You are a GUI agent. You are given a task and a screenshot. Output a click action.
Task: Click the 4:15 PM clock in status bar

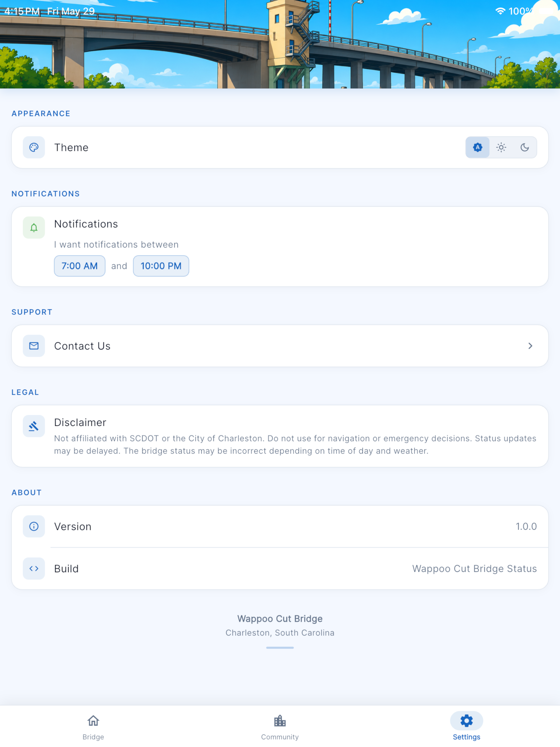tap(22, 11)
